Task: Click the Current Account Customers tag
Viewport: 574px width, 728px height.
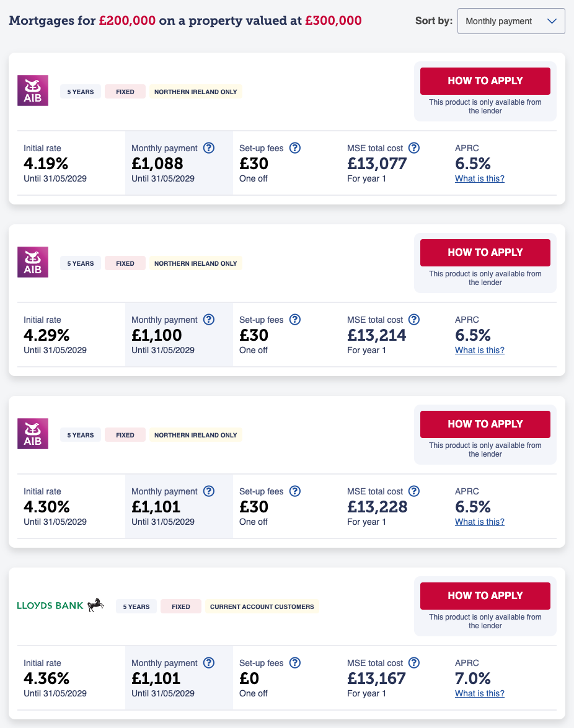Action: click(x=262, y=607)
